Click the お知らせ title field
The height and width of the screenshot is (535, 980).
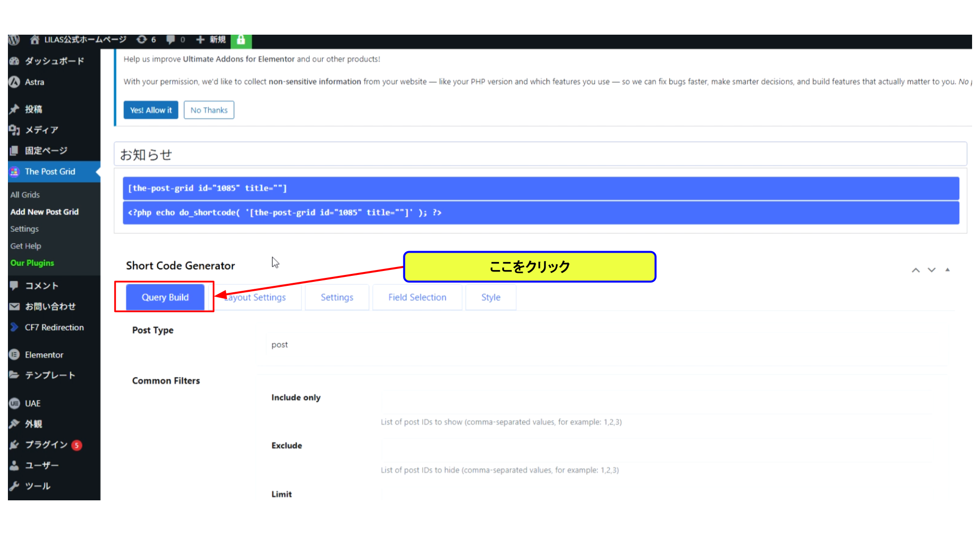tap(540, 154)
